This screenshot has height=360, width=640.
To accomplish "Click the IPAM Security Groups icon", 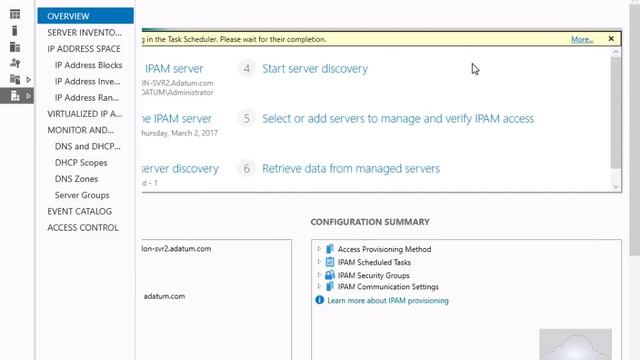I will coord(330,275).
